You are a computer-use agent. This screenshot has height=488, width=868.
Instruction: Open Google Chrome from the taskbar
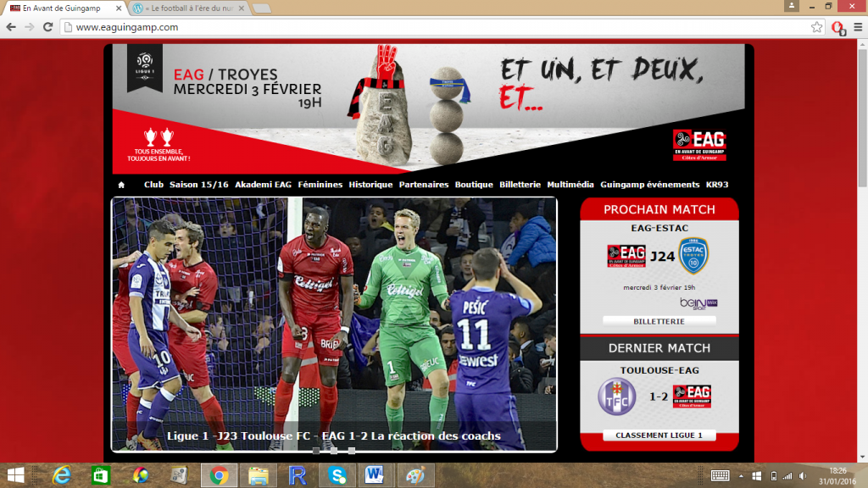[220, 475]
